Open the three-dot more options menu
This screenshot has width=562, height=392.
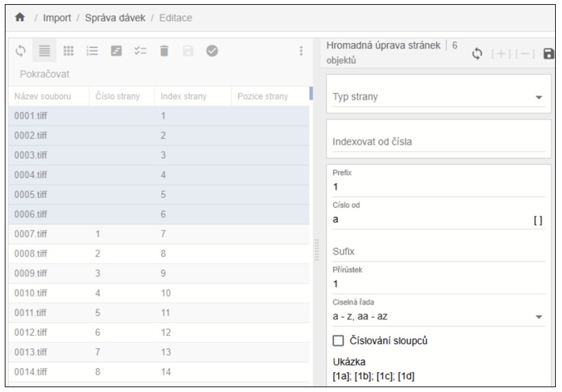click(x=300, y=51)
